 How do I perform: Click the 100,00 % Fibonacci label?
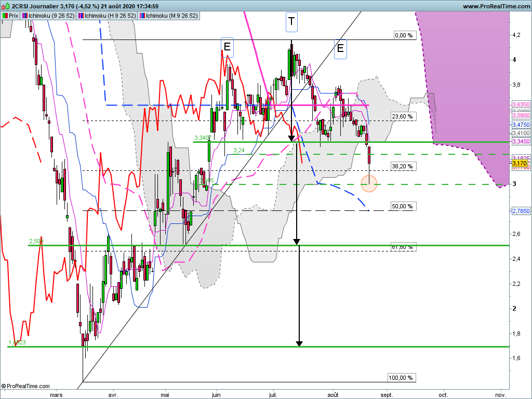click(401, 378)
